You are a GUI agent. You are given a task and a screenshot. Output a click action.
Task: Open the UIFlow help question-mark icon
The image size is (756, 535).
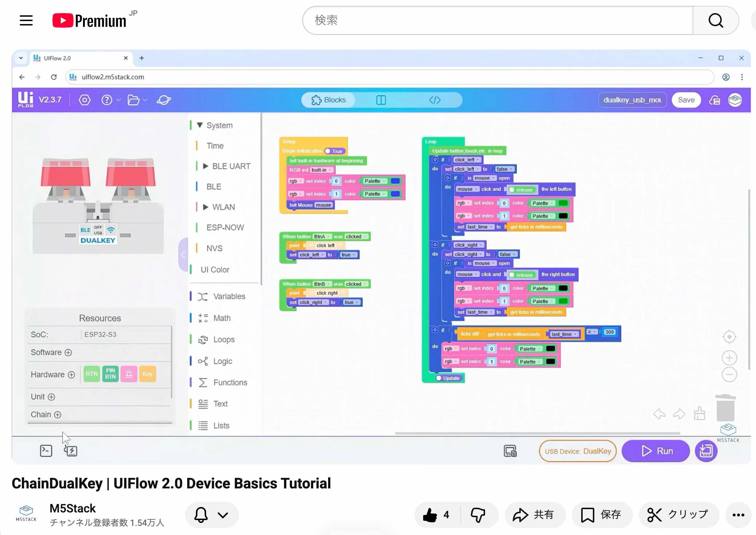click(x=107, y=100)
